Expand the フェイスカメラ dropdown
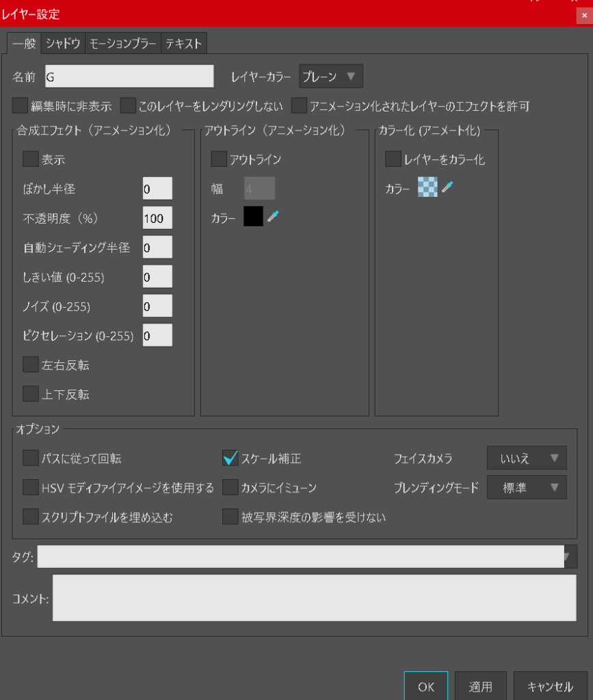 pos(526,458)
